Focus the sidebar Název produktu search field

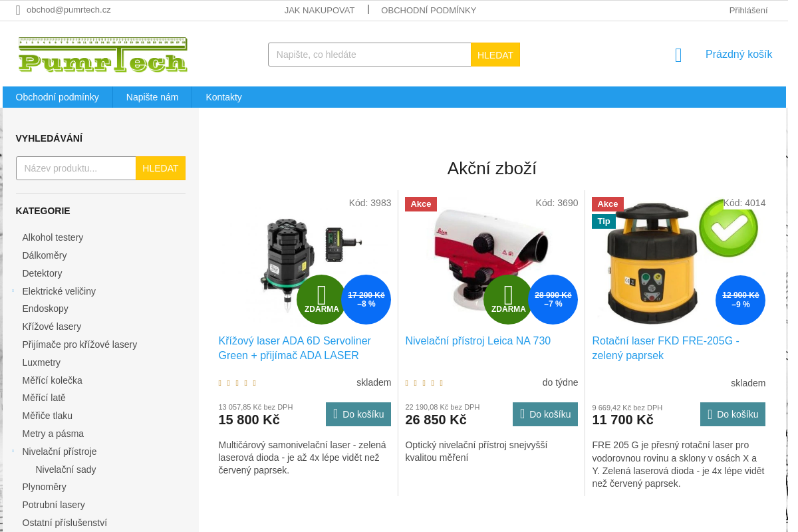[x=76, y=168]
